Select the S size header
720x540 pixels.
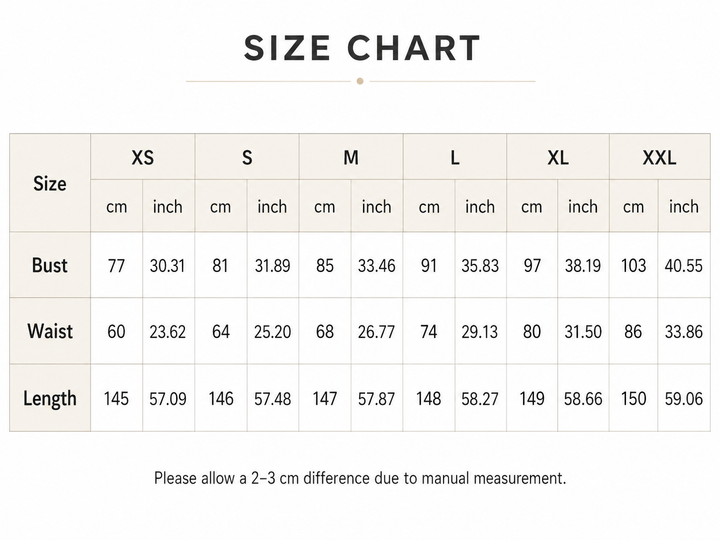point(247,157)
